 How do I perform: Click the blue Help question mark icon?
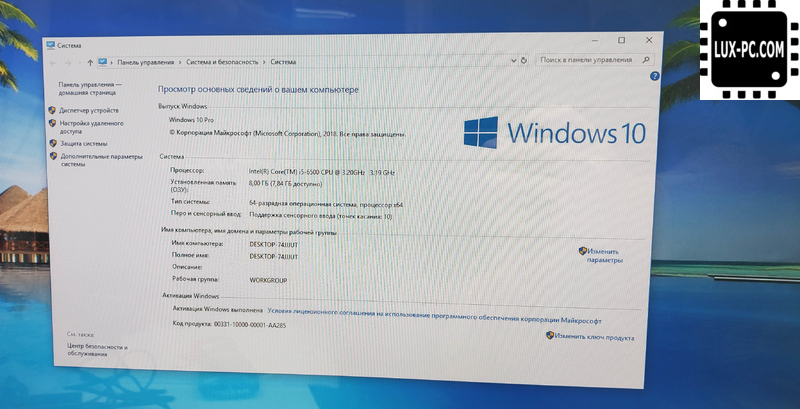(653, 77)
